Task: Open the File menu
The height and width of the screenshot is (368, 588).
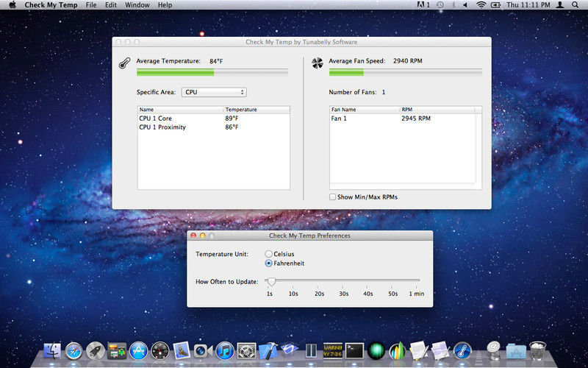Action: tap(90, 5)
